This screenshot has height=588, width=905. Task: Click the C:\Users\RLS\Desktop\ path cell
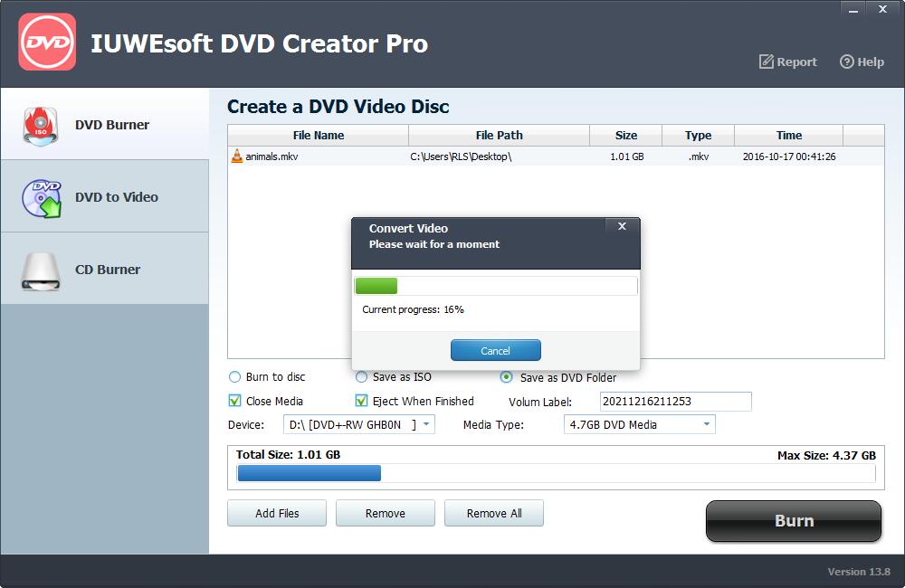pos(461,156)
